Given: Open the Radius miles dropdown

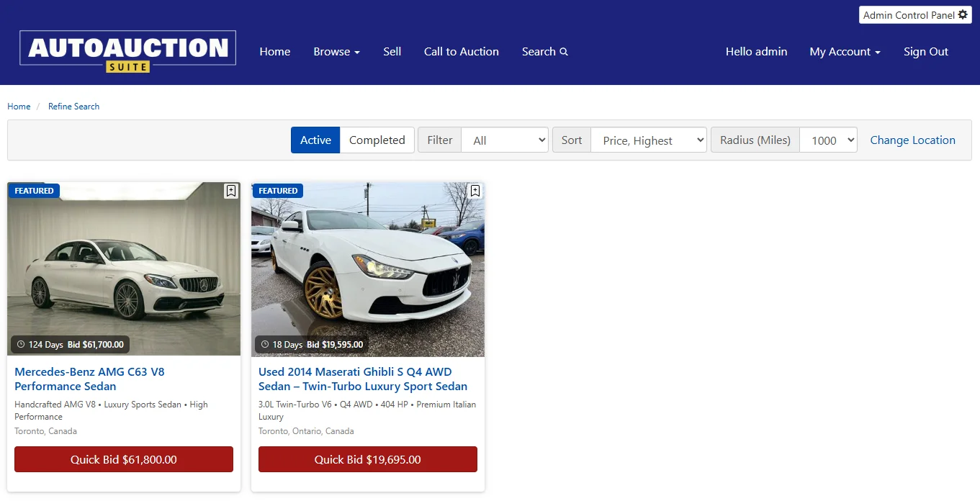Looking at the screenshot, I should pyautogui.click(x=828, y=140).
